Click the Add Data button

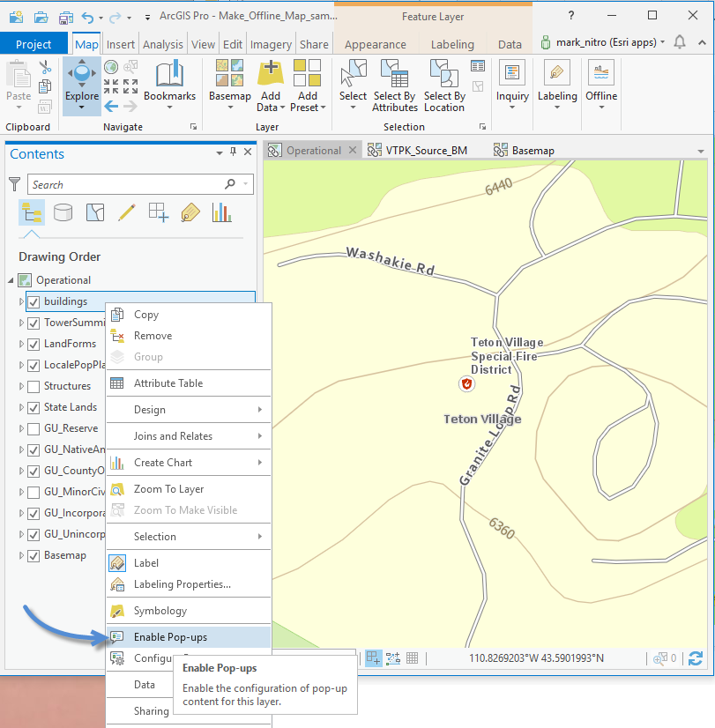point(271,85)
